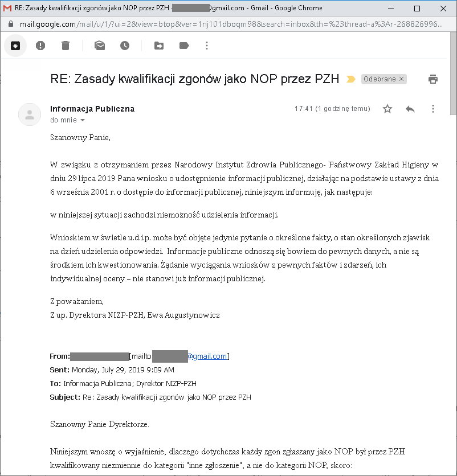Click the mail.google.com address bar

[228, 24]
